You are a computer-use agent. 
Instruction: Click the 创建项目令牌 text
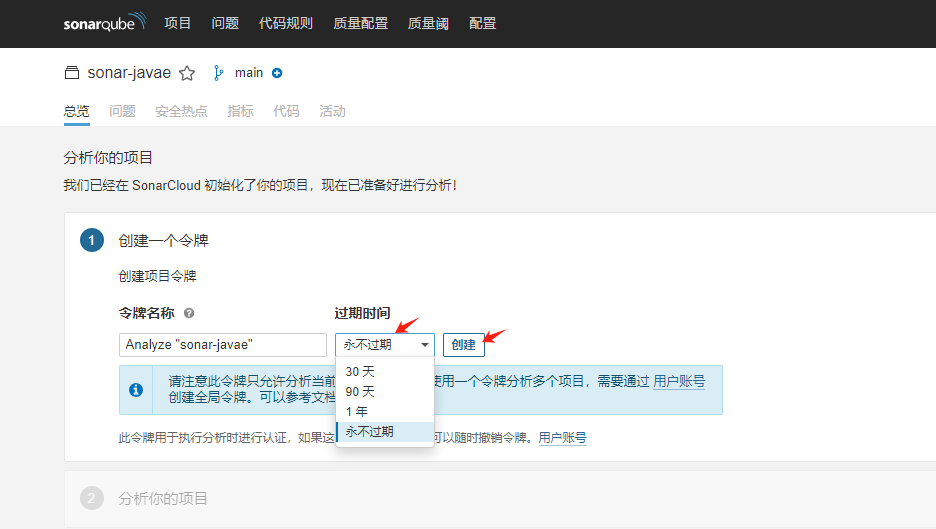158,276
